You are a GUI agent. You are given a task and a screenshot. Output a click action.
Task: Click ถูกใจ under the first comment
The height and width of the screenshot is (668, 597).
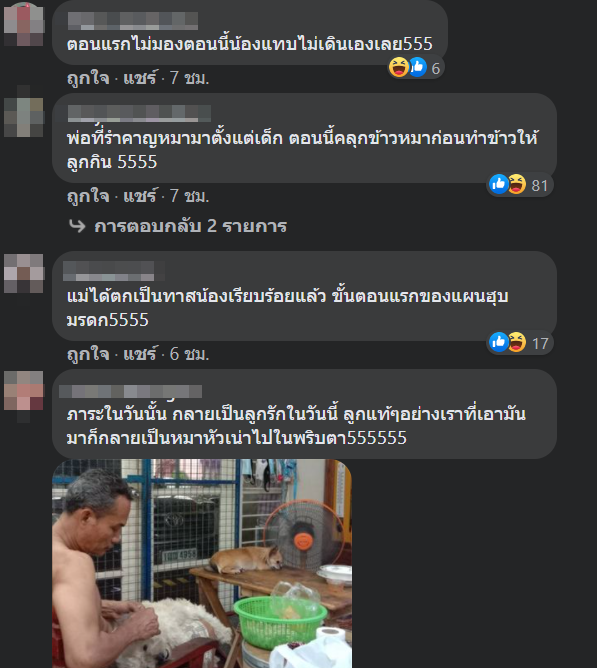[88, 78]
